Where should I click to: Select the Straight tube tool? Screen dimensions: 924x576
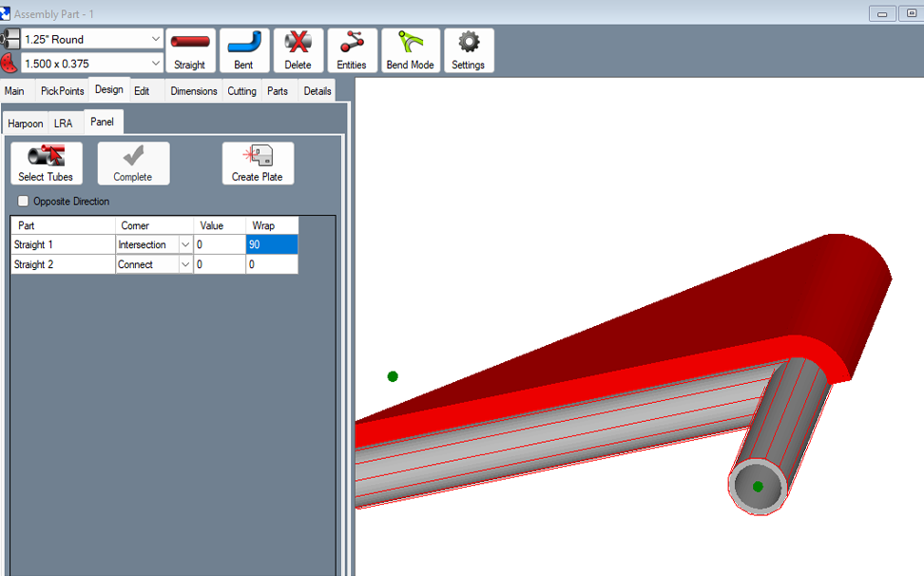pos(190,50)
